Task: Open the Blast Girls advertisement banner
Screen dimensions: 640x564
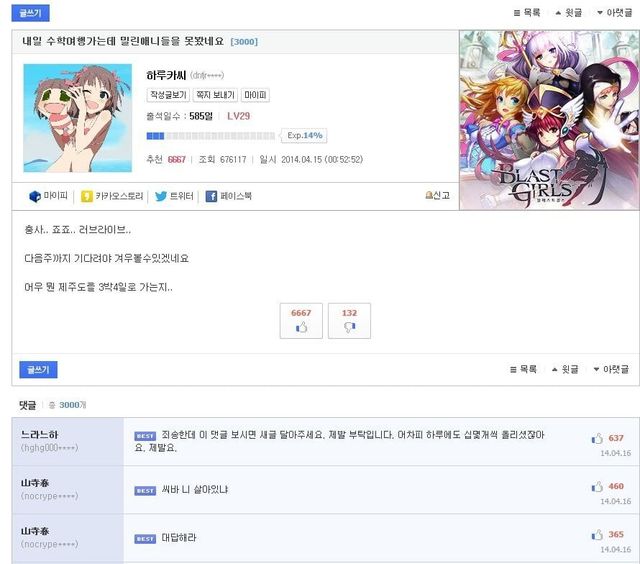Action: (x=549, y=120)
